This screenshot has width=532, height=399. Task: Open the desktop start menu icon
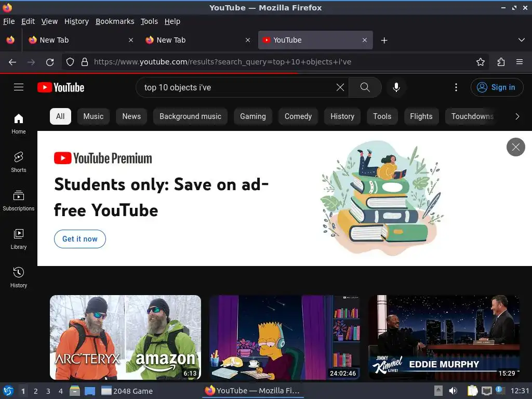8,391
